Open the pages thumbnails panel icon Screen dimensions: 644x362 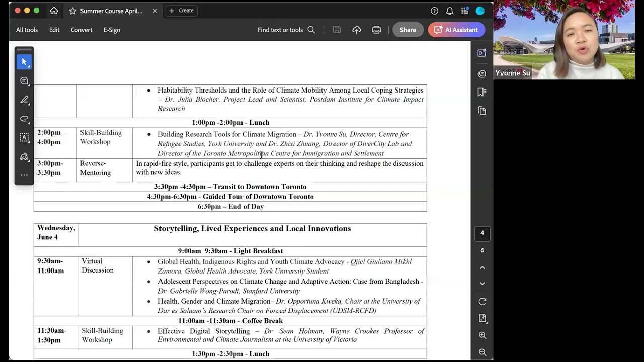point(482,111)
